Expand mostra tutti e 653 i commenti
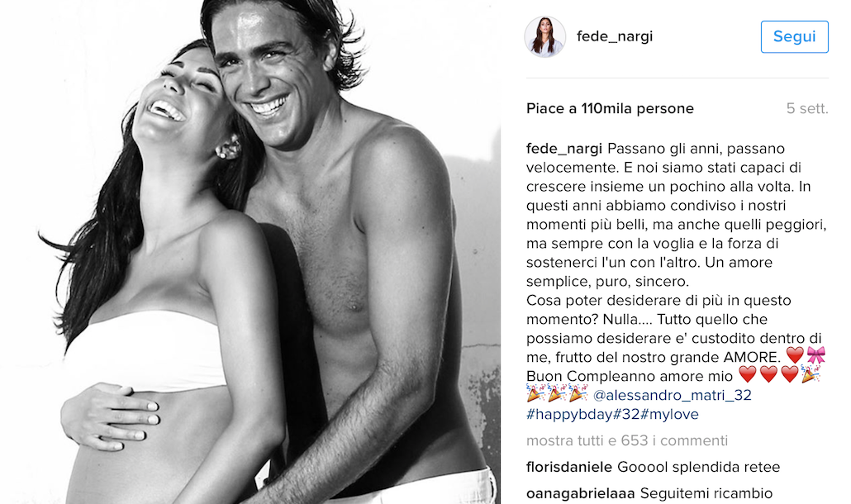 click(627, 440)
